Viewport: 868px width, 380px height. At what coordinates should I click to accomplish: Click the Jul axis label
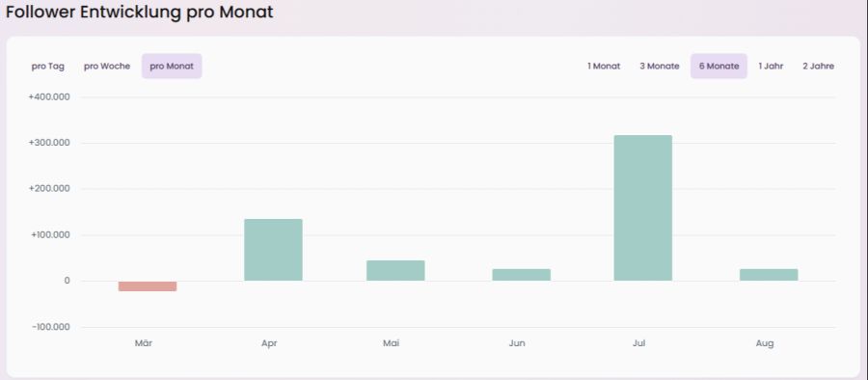point(638,343)
